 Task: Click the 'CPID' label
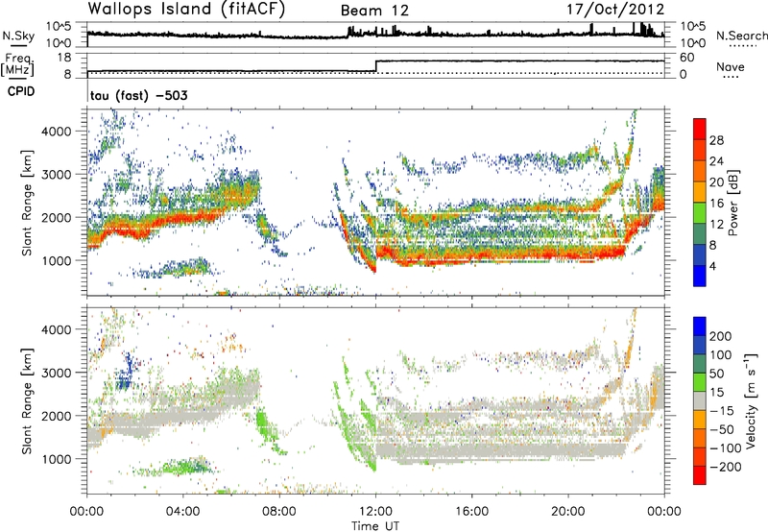(x=21, y=91)
